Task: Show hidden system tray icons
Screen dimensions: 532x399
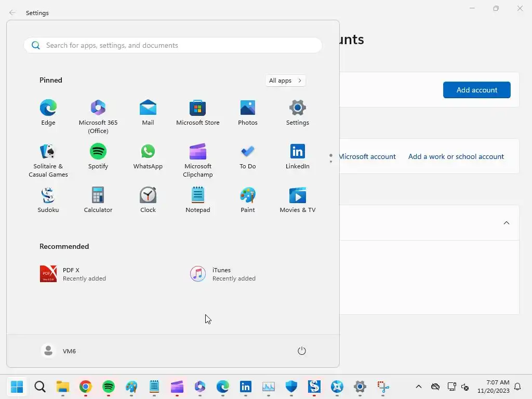Action: tap(419, 387)
